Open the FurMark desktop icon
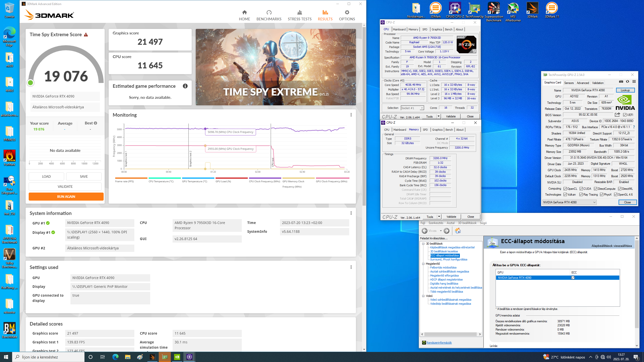644x362 pixels. pos(10,158)
